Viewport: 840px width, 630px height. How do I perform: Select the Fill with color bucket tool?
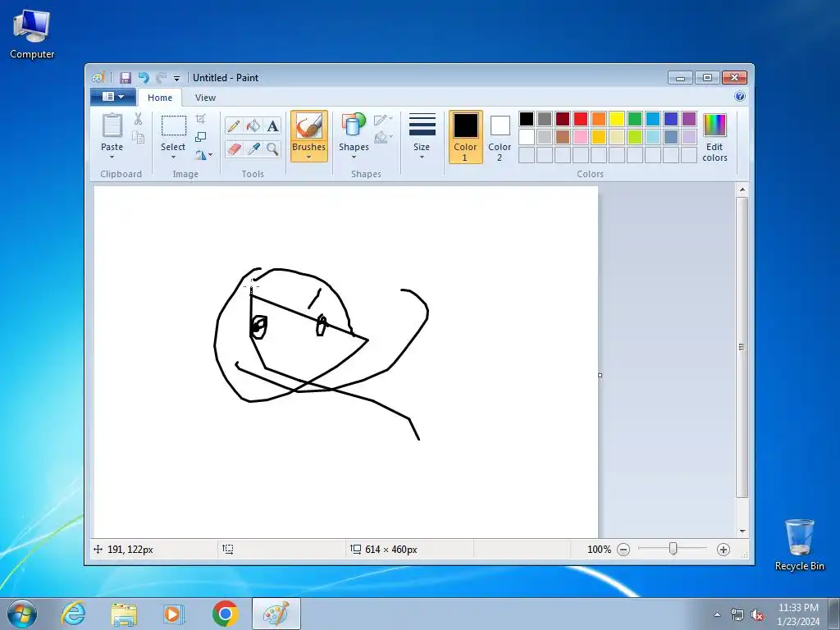click(x=253, y=126)
